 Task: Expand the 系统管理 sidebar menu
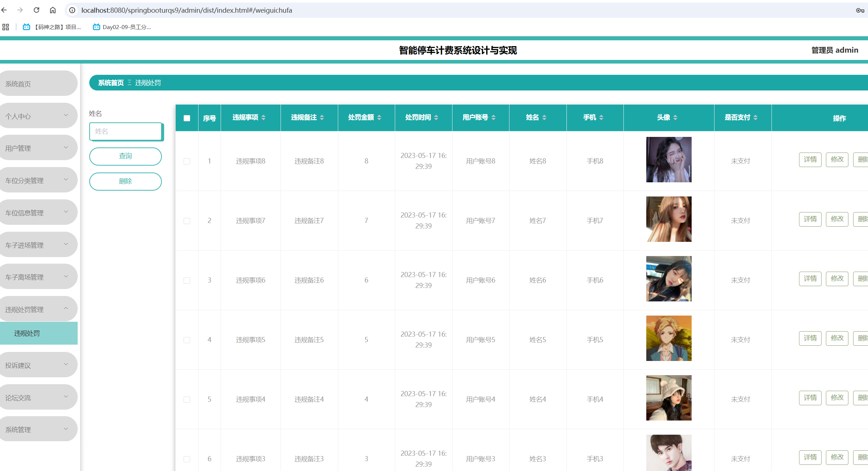coord(38,429)
